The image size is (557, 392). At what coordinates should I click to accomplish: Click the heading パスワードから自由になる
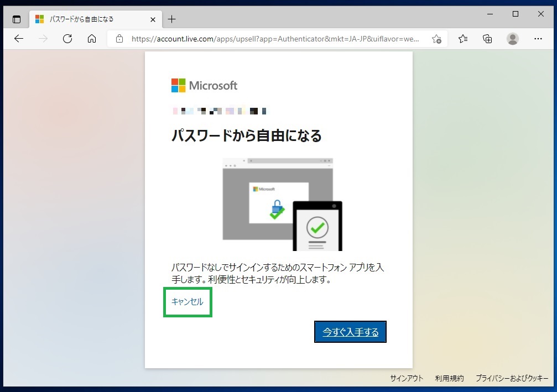point(247,135)
